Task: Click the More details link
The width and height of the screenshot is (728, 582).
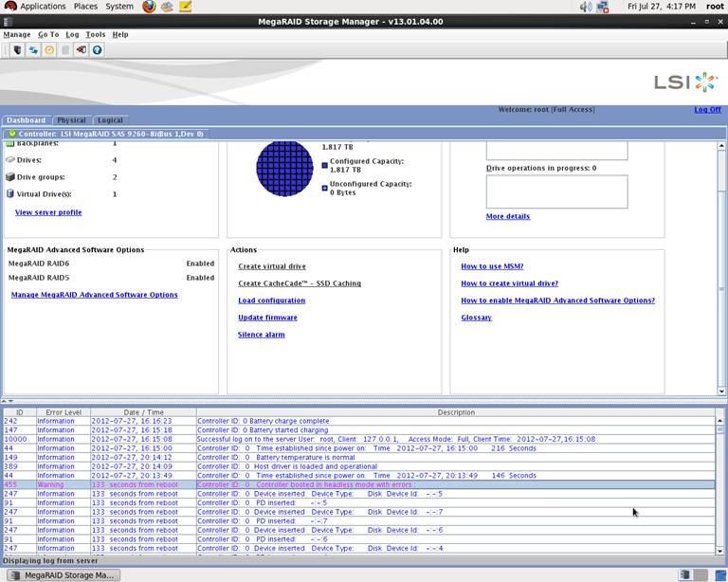Action: (x=508, y=216)
